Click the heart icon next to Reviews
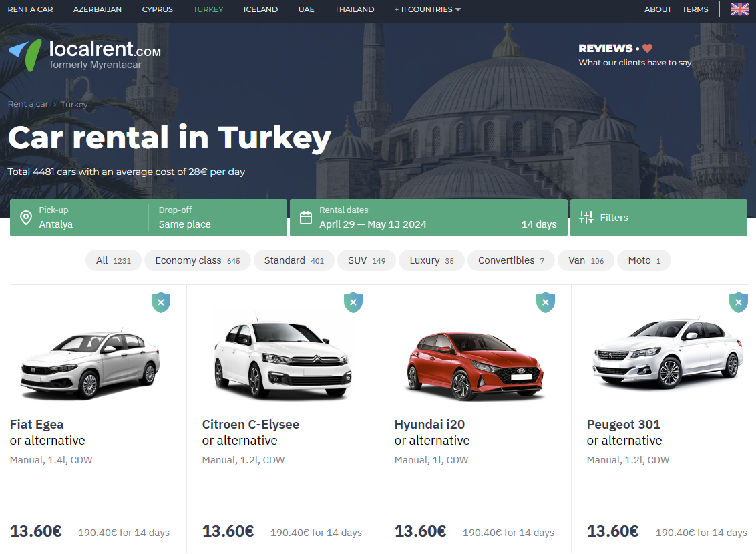The height and width of the screenshot is (554, 756). [647, 49]
